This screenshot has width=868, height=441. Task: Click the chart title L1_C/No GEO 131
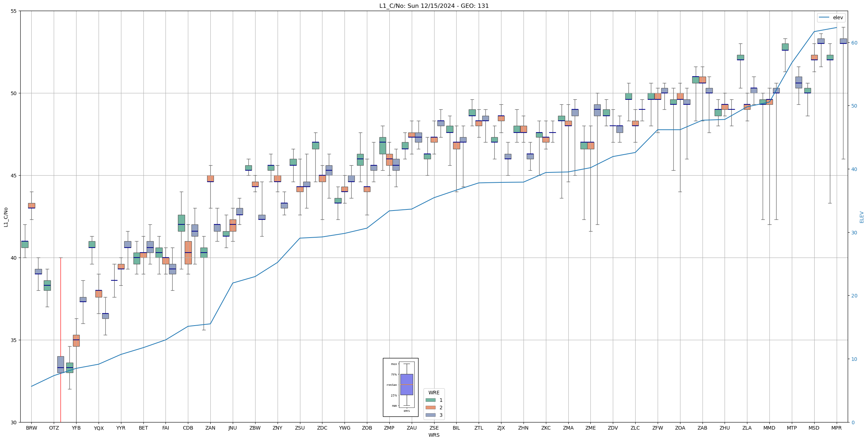click(x=434, y=6)
